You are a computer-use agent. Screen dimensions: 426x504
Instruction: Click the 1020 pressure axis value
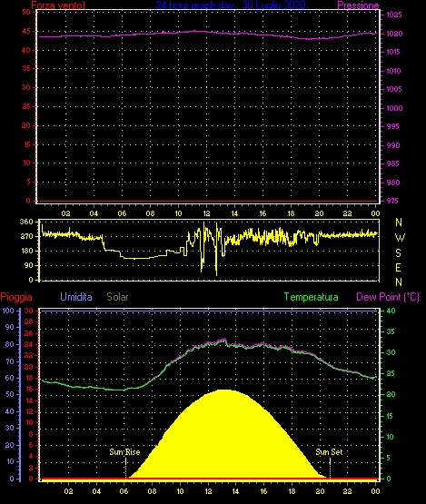[394, 34]
